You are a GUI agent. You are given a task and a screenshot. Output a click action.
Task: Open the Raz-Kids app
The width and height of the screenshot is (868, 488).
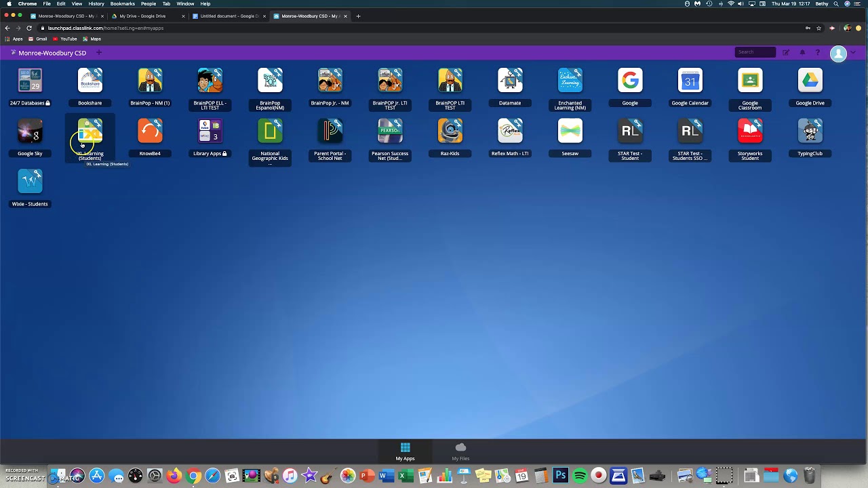[450, 131]
